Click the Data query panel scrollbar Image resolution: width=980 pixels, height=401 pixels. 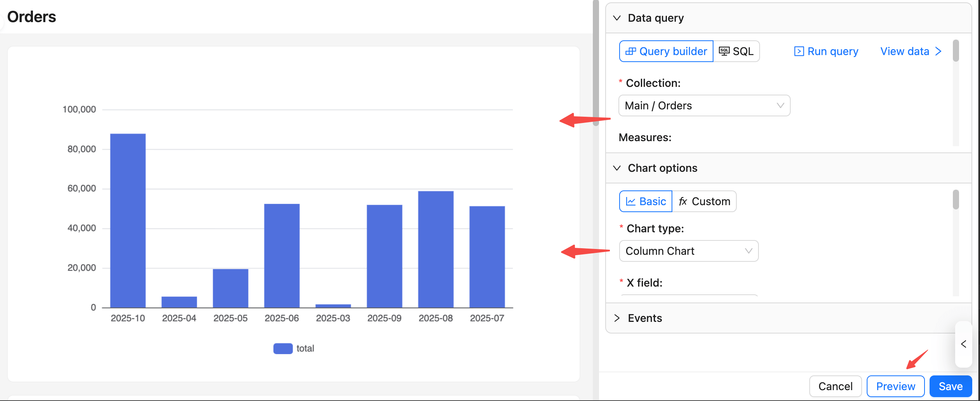[x=956, y=51]
